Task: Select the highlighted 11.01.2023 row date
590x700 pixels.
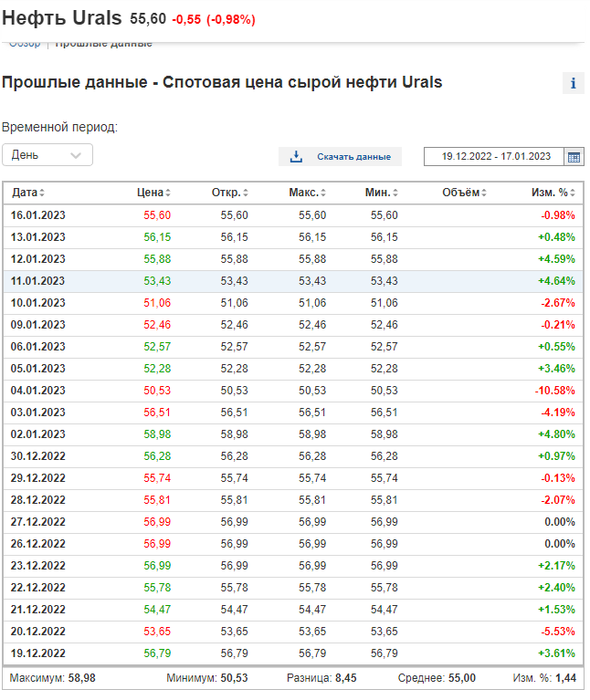Action: pyautogui.click(x=38, y=281)
